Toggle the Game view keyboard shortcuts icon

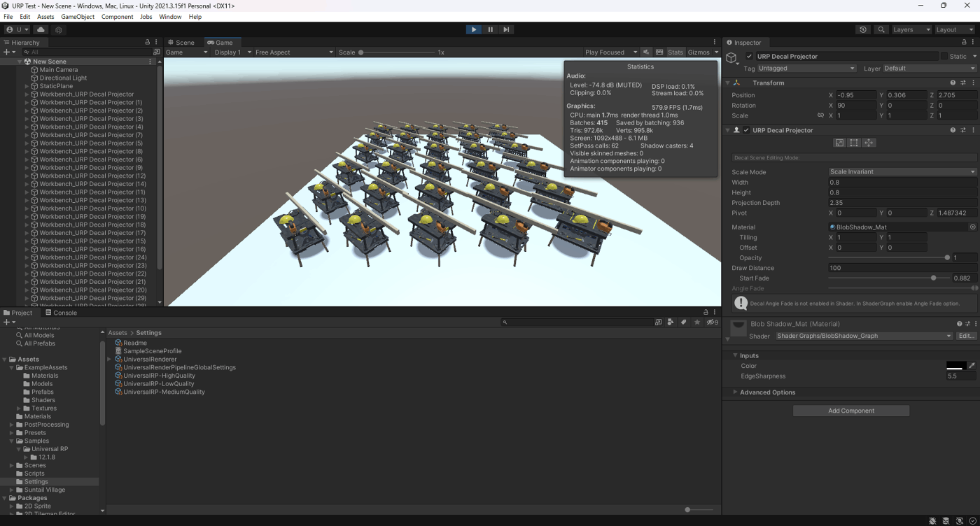[x=659, y=52]
